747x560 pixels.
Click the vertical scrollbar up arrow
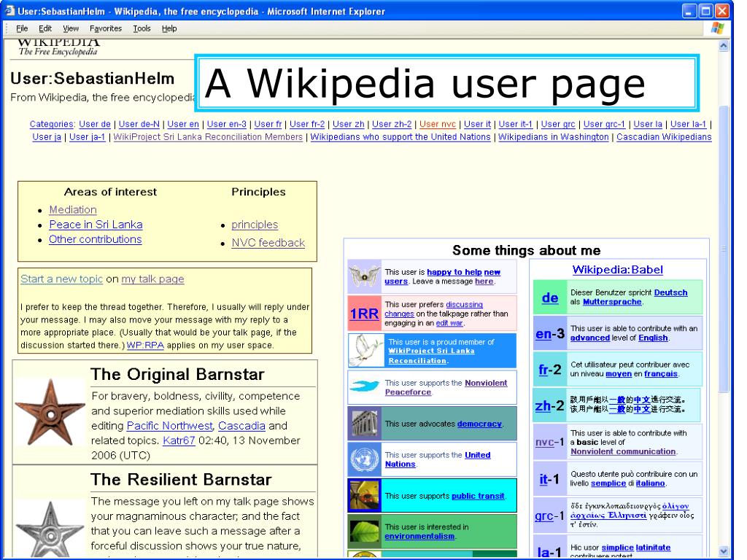click(x=724, y=46)
